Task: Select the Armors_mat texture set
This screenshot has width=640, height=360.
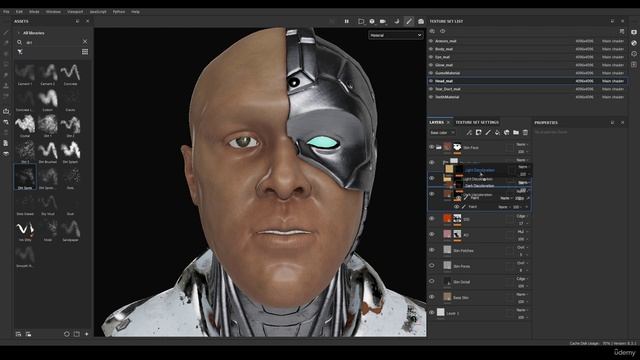Action: click(527, 41)
